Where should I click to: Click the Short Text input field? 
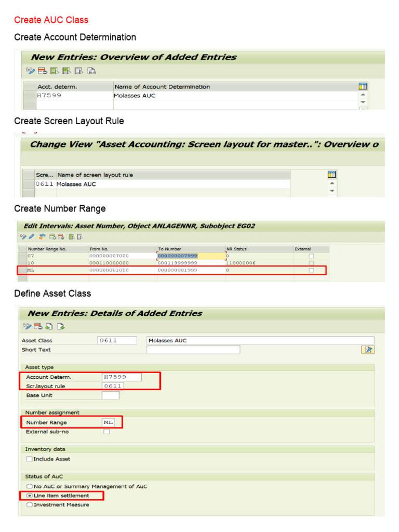pos(193,350)
